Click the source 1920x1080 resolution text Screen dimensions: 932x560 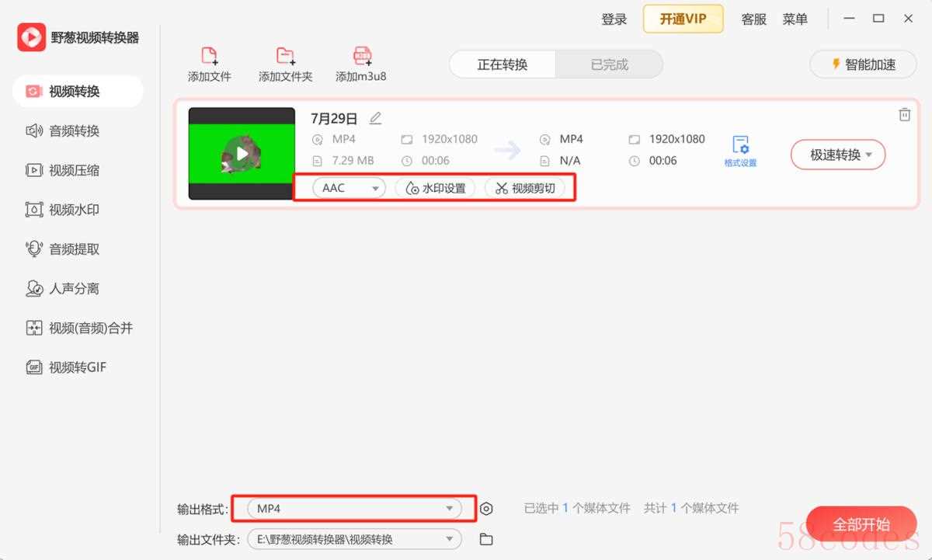pos(450,139)
